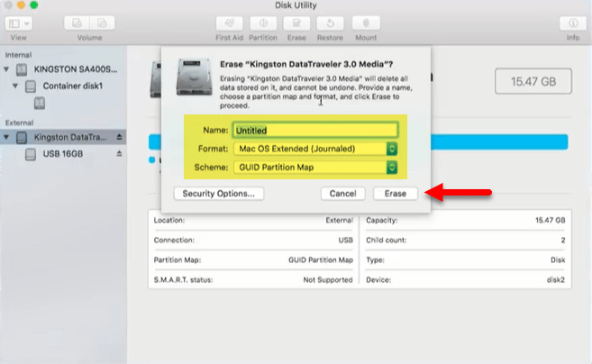Click the 15.47 GB capacity box

[533, 81]
